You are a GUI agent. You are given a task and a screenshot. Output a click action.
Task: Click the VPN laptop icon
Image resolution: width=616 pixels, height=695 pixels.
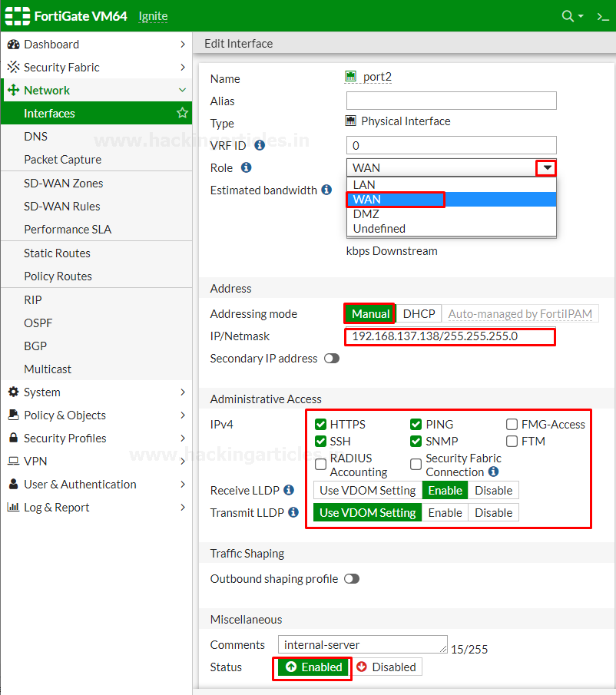pyautogui.click(x=14, y=461)
